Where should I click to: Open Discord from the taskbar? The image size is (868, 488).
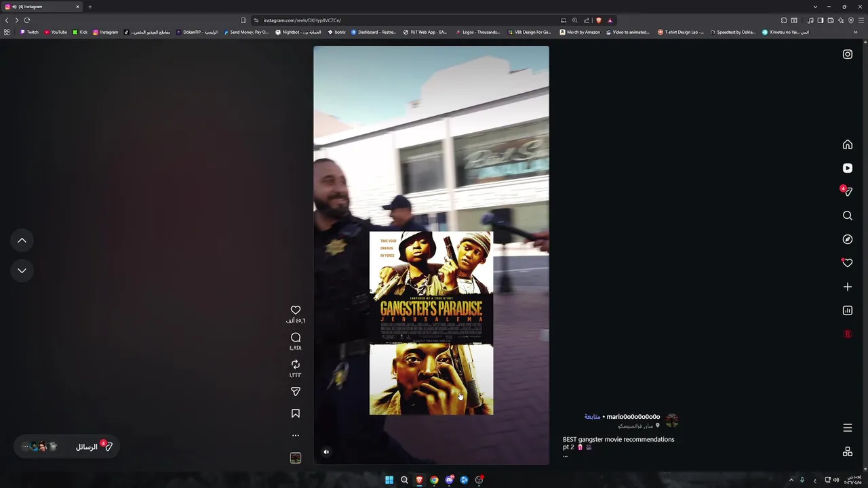click(449, 480)
